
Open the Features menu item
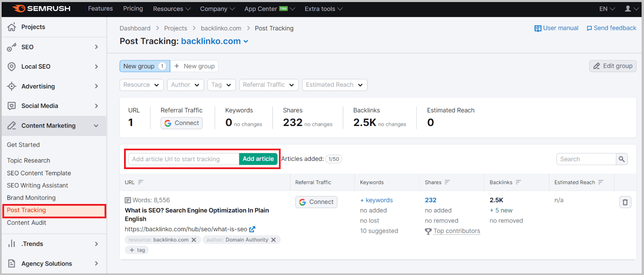[100, 8]
